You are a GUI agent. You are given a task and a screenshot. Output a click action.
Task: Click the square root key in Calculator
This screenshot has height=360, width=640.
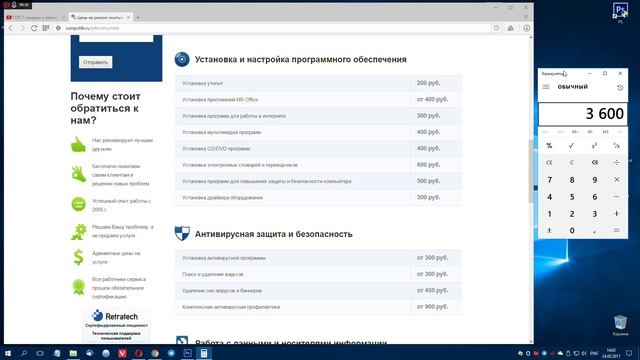[571, 146]
